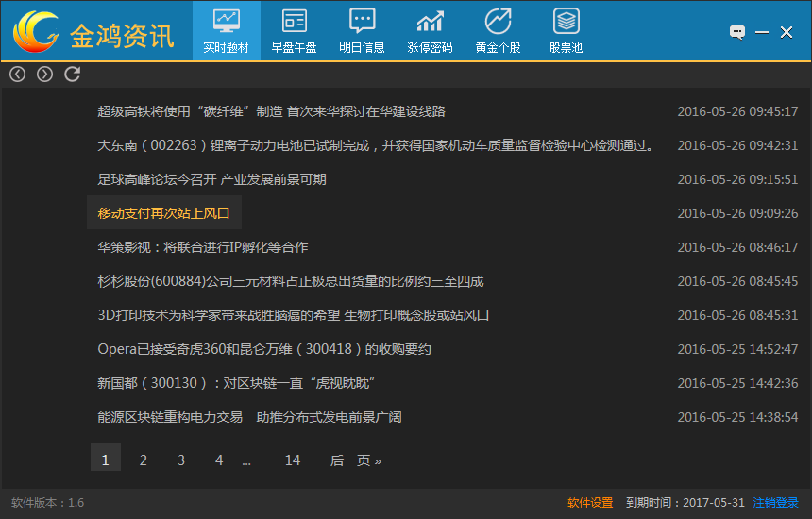Open 软件设置 in the status bar

[590, 503]
